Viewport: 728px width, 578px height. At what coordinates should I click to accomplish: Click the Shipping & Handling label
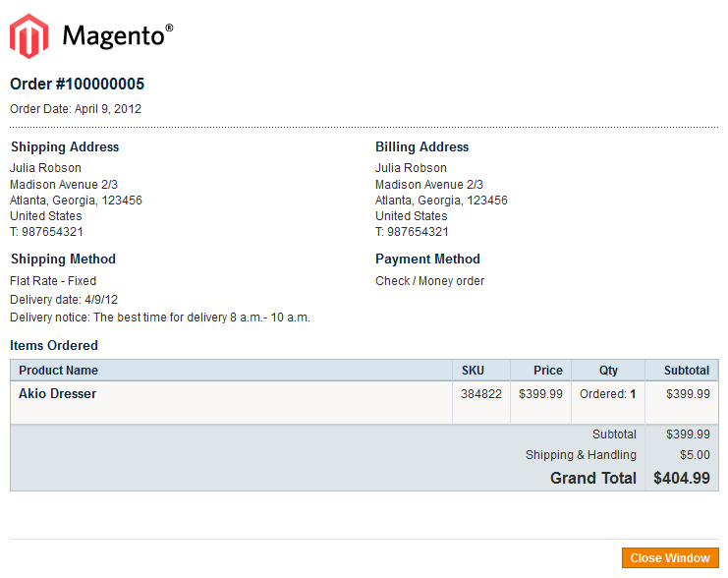pyautogui.click(x=581, y=455)
